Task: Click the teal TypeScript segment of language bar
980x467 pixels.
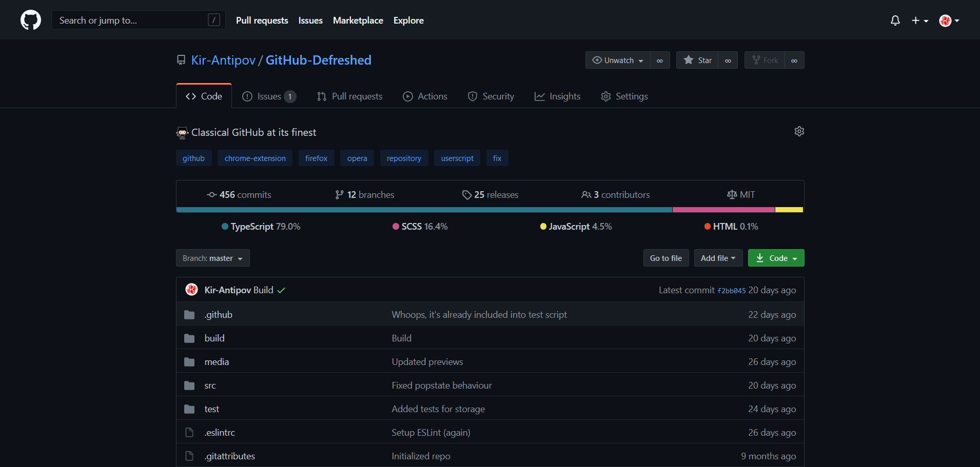Action: [424, 210]
